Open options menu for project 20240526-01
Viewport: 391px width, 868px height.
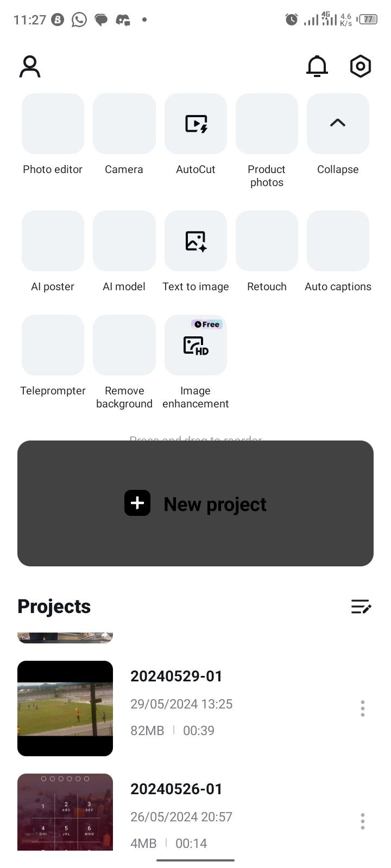(363, 821)
